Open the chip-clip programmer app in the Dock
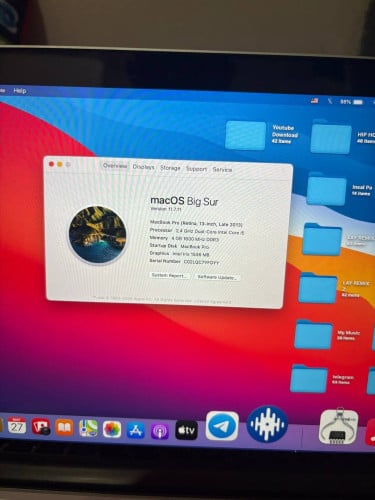This screenshot has width=375, height=500. point(339,427)
